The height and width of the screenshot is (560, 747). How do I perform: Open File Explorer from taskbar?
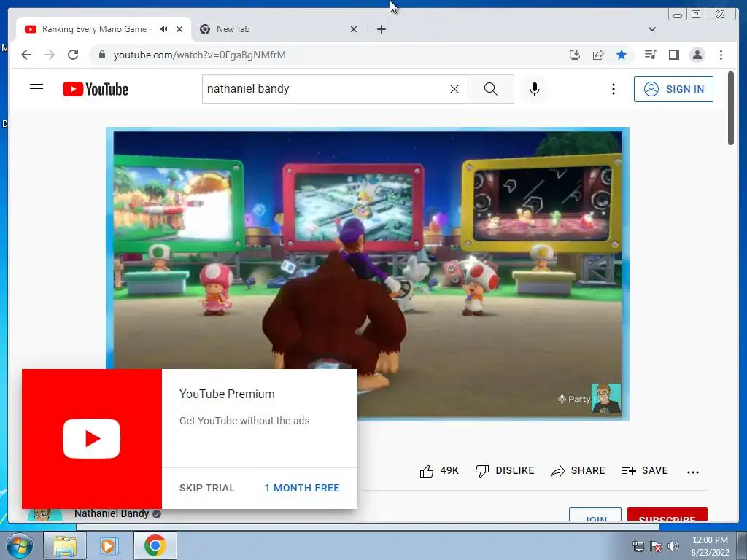click(x=65, y=545)
